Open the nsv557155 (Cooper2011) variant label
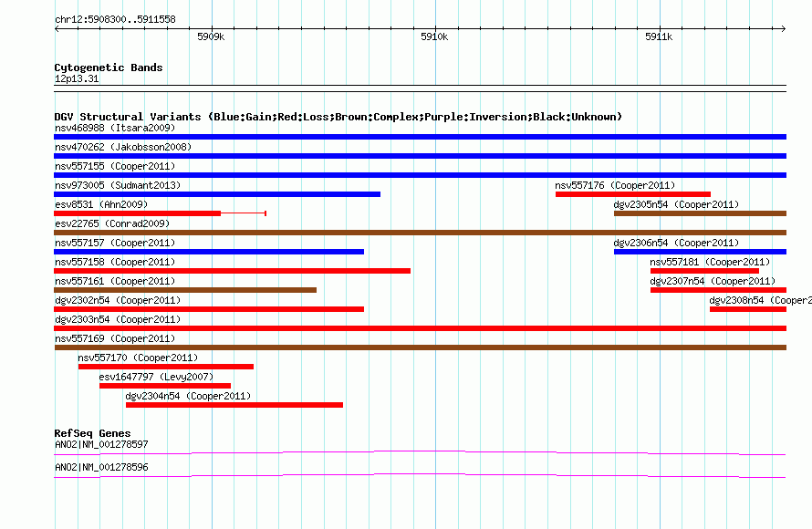This screenshot has width=812, height=529. tap(115, 166)
